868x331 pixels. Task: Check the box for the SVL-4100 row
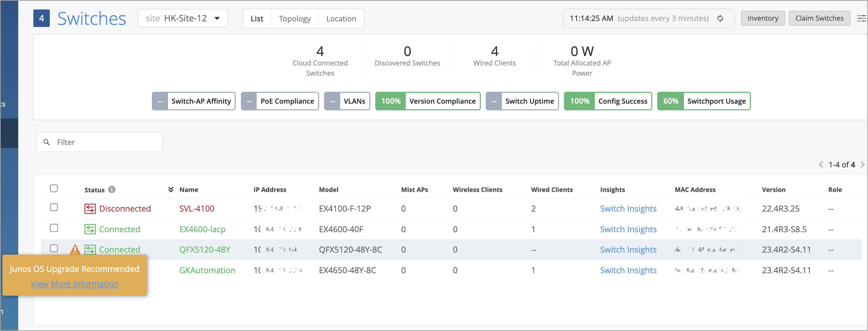click(x=54, y=207)
